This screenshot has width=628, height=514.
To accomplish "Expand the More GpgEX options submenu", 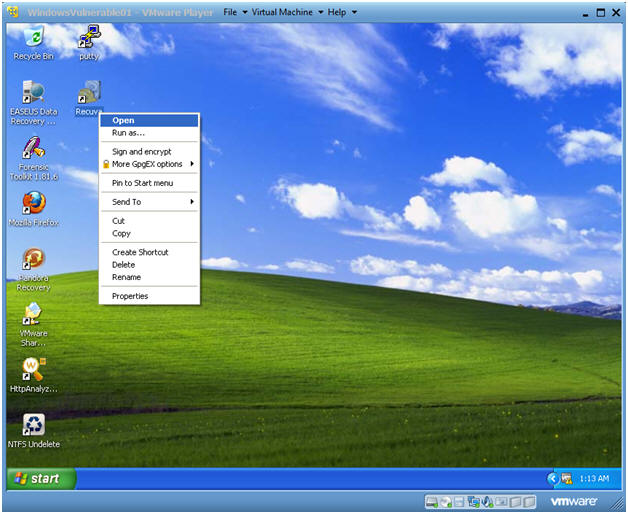I will coord(149,164).
